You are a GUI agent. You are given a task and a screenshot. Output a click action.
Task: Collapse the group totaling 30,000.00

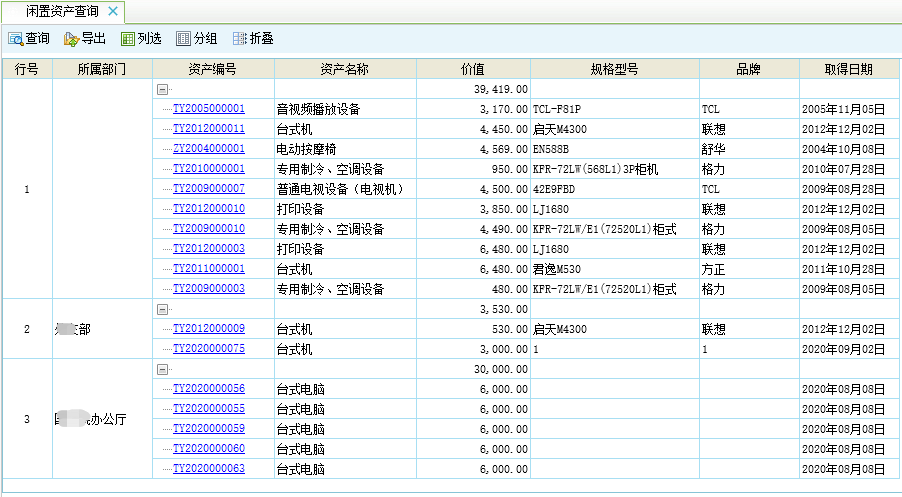[162, 369]
